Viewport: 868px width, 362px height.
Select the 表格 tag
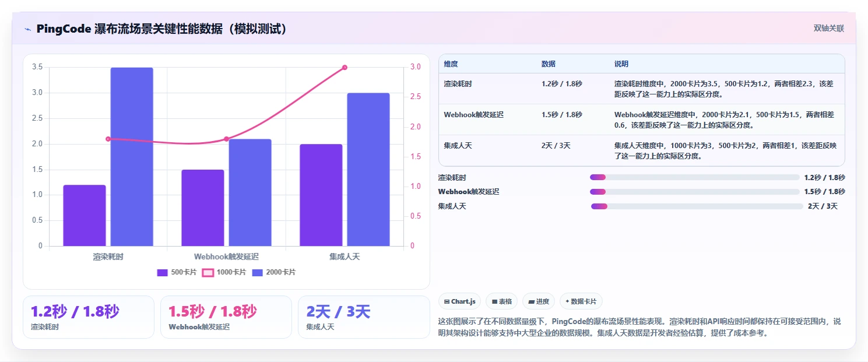point(502,301)
